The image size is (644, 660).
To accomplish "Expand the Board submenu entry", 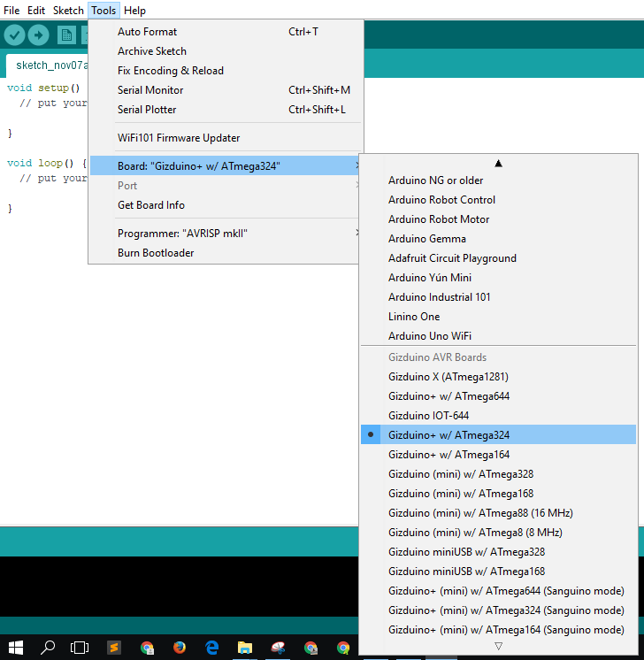I will (226, 165).
